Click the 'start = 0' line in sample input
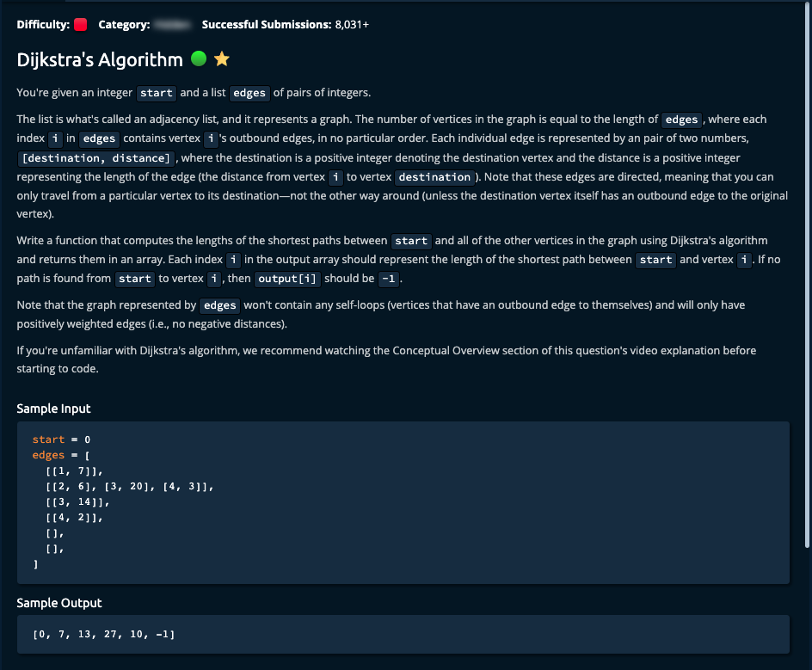The image size is (812, 670). coord(61,439)
